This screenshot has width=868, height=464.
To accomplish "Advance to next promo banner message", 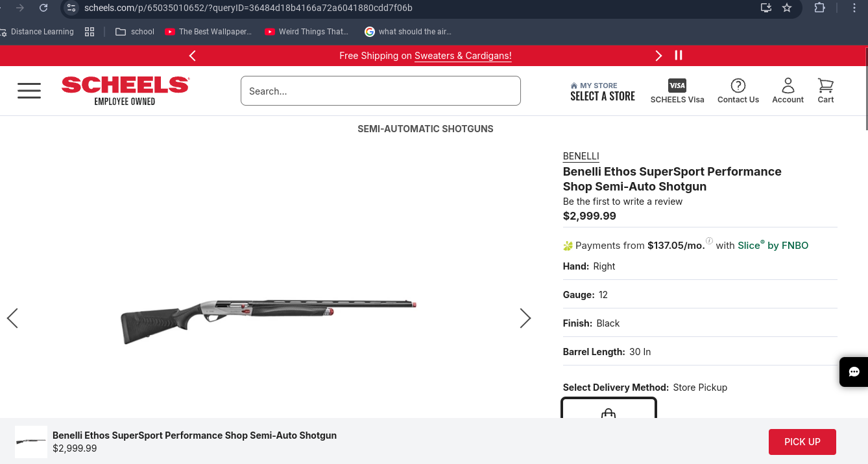I will click(658, 56).
